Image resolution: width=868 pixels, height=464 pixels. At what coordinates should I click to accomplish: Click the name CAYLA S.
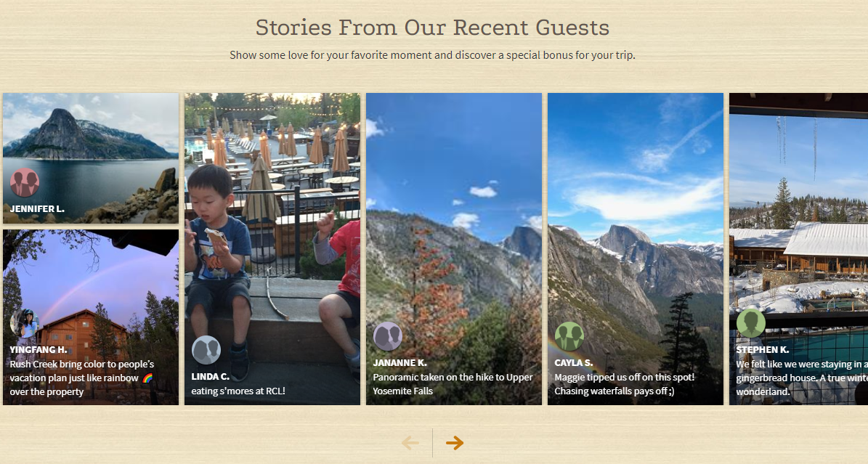(x=574, y=362)
